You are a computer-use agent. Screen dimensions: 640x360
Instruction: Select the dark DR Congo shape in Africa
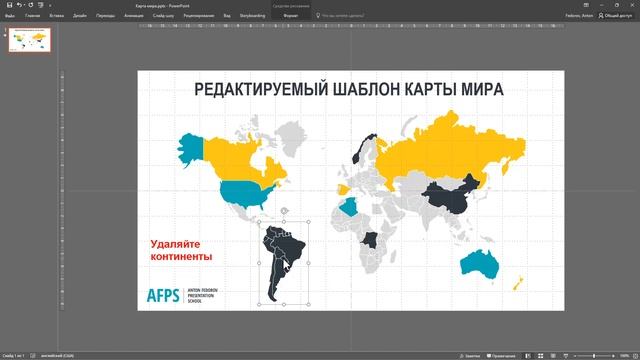(370, 239)
